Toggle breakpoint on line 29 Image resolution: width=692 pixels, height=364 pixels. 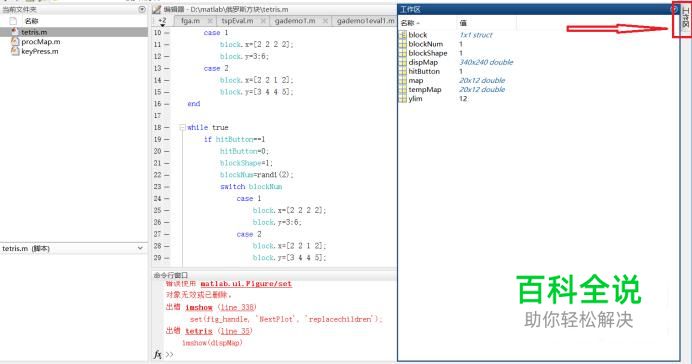coord(167,258)
